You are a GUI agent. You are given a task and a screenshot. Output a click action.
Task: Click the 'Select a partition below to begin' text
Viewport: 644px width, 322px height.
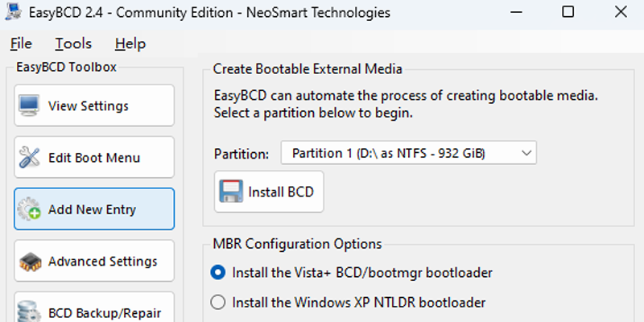[x=313, y=113]
